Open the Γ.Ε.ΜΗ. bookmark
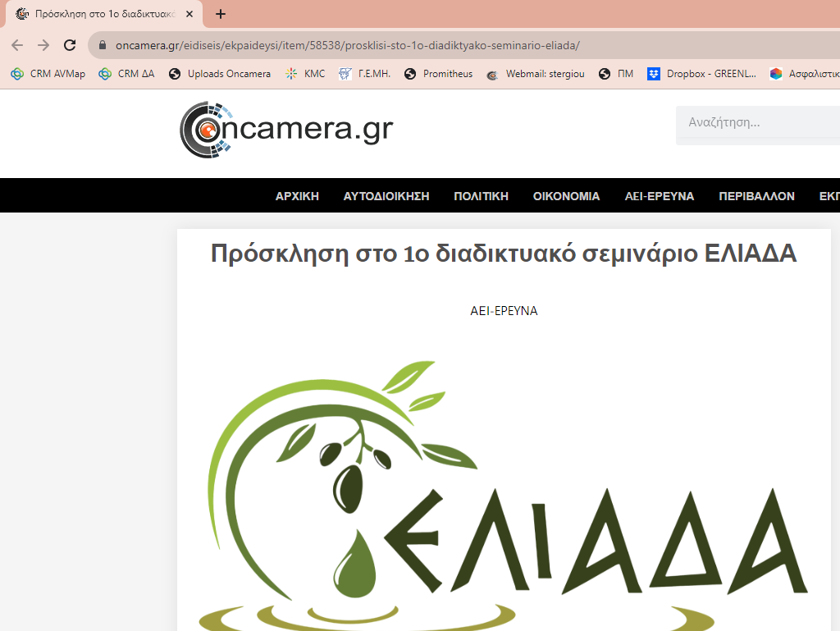This screenshot has width=840, height=631. pyautogui.click(x=364, y=74)
